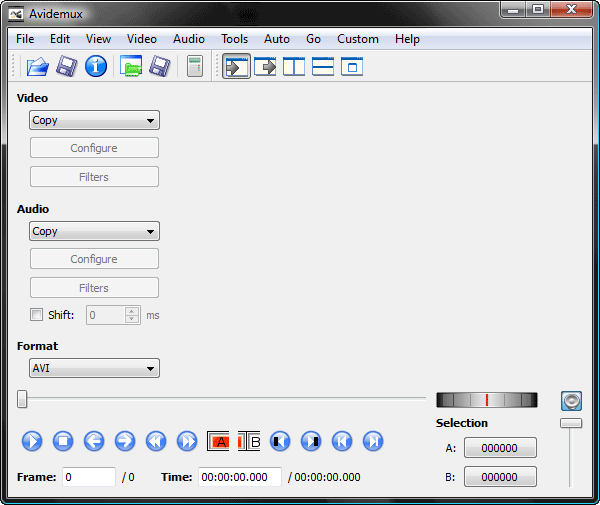The height and width of the screenshot is (505, 600).
Task: Increase the Shift value with up arrow
Action: [x=132, y=311]
